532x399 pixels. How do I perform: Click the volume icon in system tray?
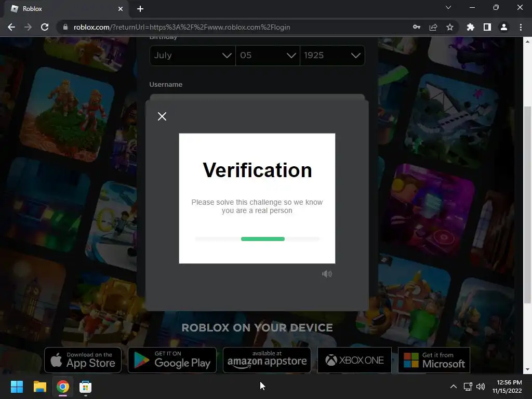(481, 387)
